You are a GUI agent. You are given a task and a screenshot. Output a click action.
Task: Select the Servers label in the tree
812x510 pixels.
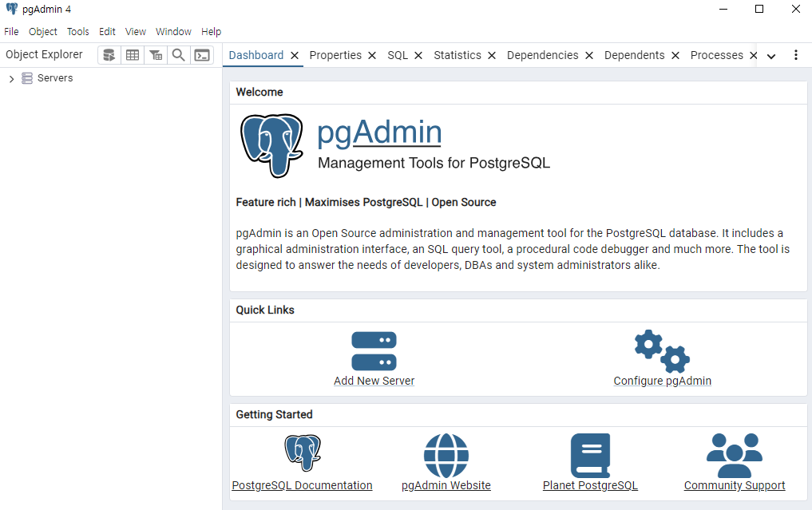55,78
